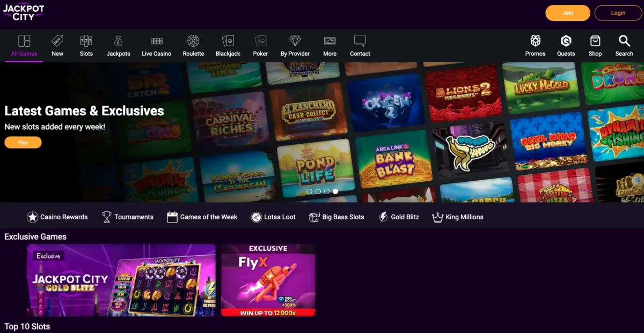Click the Games of the Week calendar icon

click(x=172, y=217)
